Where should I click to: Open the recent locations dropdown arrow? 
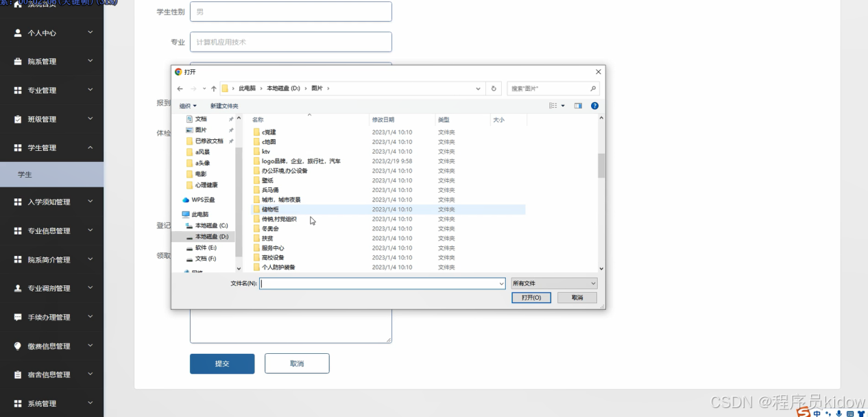point(204,88)
